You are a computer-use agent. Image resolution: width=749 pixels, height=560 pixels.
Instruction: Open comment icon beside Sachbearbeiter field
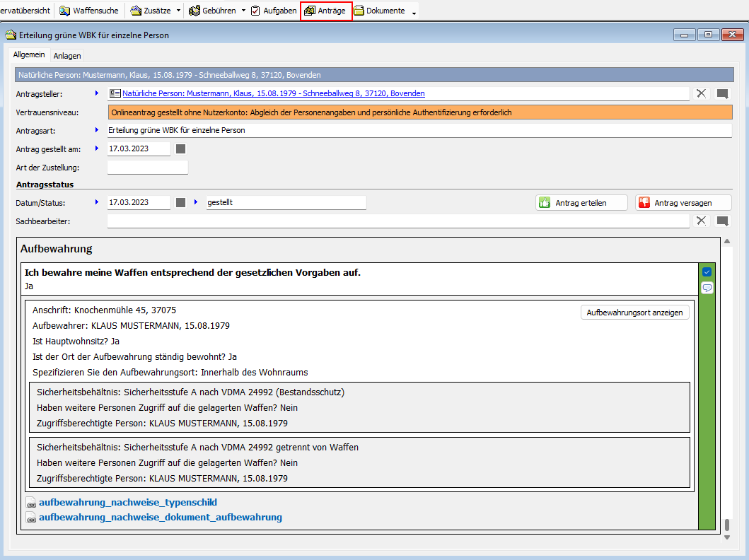point(722,221)
